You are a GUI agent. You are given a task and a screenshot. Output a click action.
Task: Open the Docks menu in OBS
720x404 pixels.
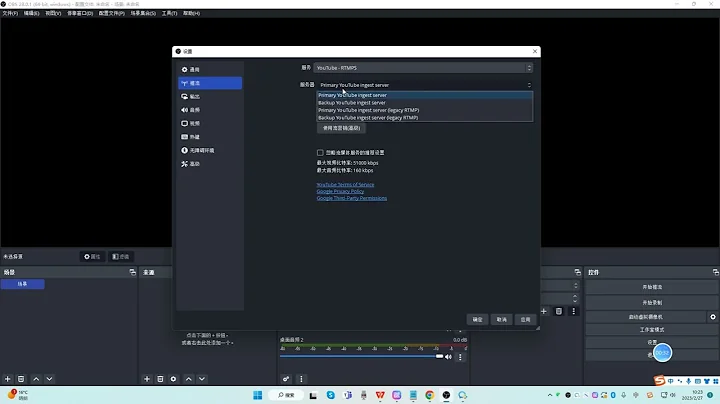[80, 13]
